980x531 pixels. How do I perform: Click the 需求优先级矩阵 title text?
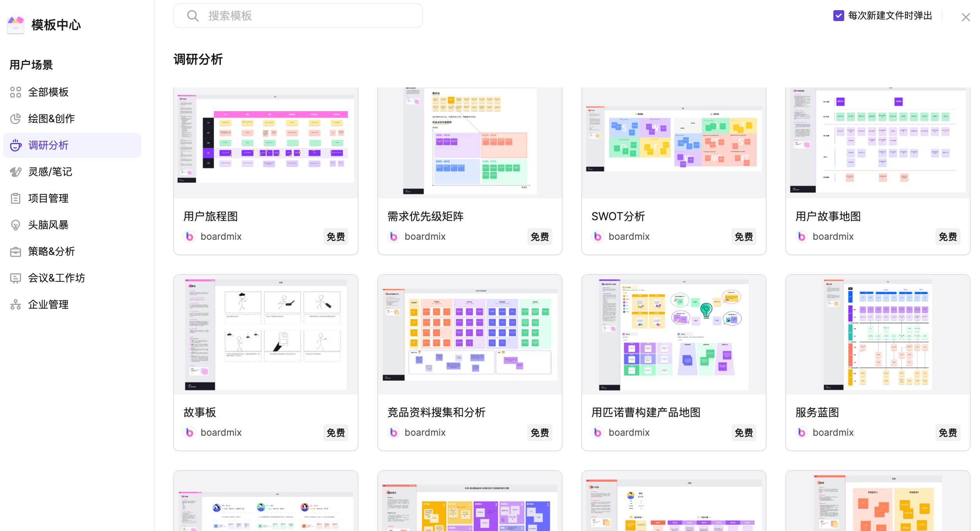tap(426, 216)
